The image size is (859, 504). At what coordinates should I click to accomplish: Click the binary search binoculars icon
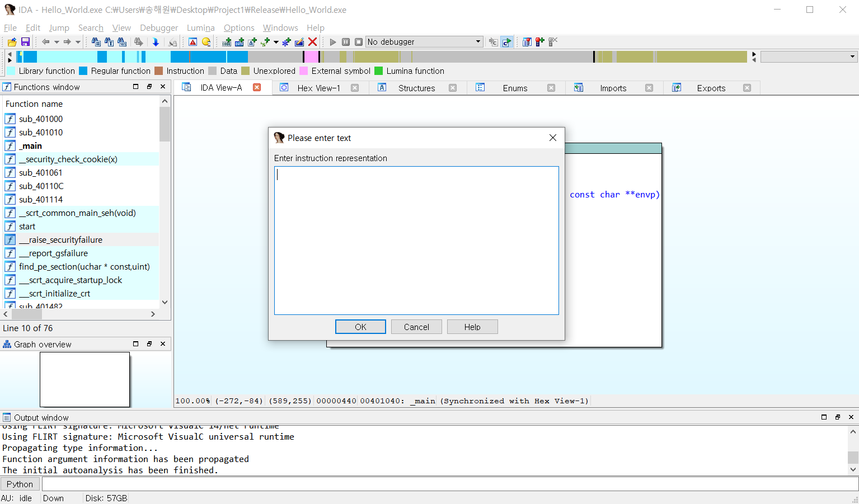121,42
